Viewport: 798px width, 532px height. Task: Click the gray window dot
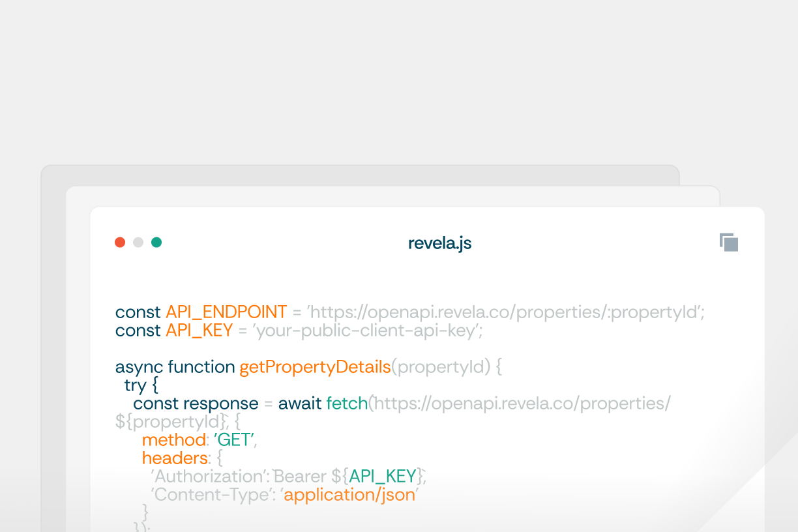coord(138,243)
